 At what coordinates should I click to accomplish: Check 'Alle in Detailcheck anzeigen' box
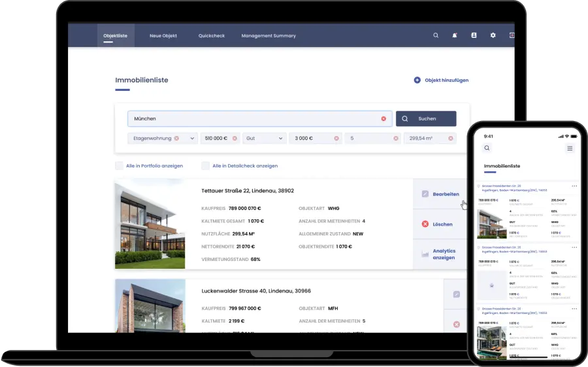(205, 166)
